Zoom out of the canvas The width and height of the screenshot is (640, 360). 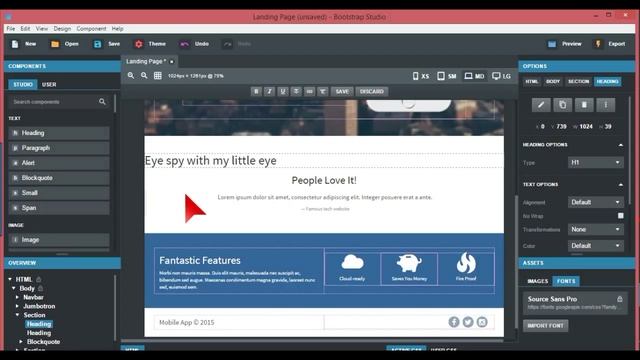click(144, 76)
